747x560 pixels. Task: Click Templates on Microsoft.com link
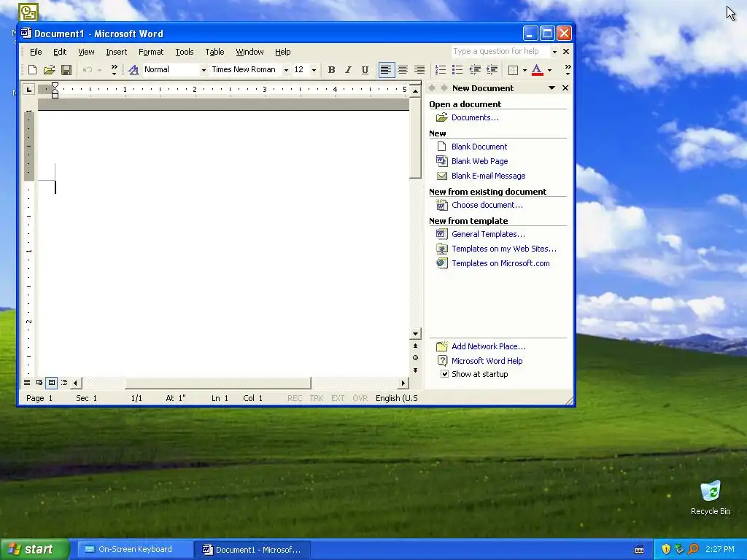[x=500, y=263]
